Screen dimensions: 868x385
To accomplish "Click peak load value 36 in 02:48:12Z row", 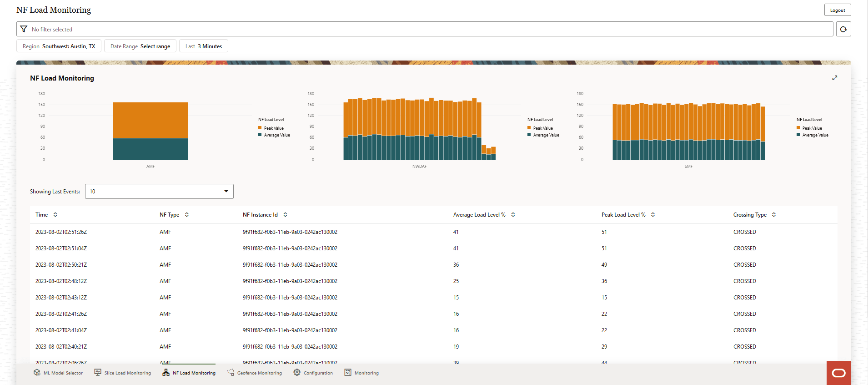I will point(604,281).
